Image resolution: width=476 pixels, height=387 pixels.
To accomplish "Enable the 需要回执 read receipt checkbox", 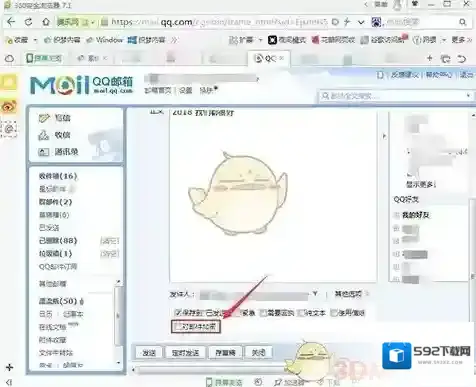I will (x=263, y=313).
